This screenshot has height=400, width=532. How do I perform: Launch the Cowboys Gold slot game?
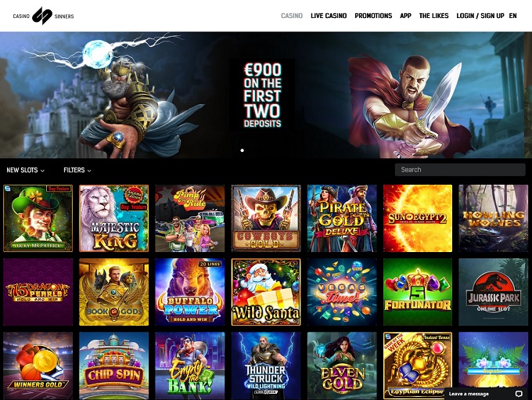pos(266,218)
